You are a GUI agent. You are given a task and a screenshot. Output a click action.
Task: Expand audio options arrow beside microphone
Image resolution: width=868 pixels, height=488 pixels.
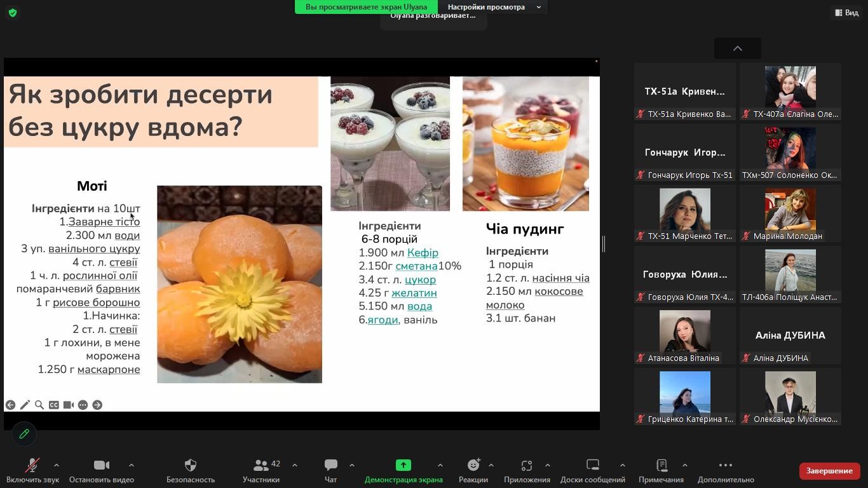pos(57,465)
